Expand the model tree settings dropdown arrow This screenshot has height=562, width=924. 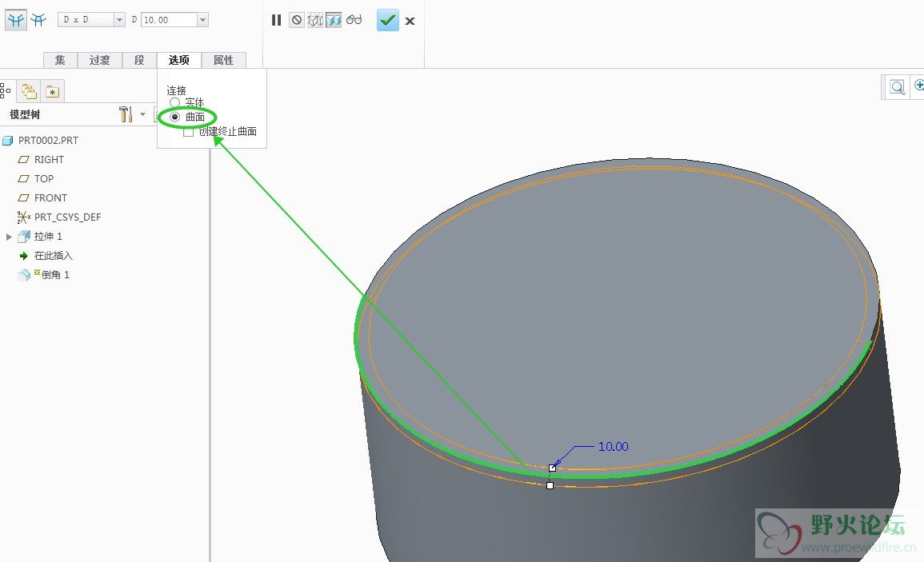pos(142,114)
